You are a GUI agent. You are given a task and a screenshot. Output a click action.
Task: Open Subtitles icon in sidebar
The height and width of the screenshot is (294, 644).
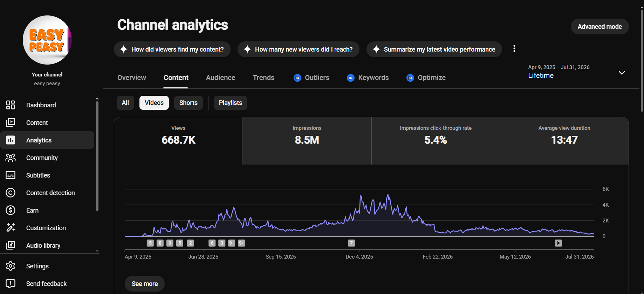point(11,175)
